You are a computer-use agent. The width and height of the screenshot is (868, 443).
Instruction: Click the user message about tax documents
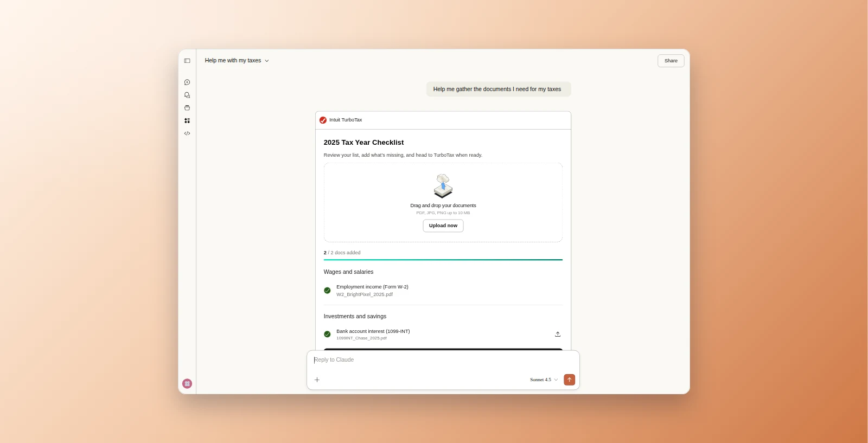coord(499,89)
